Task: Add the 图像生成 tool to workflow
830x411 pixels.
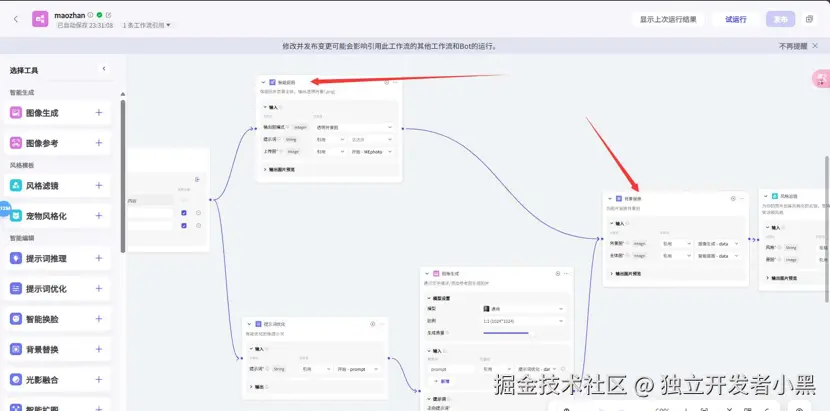Action: point(99,113)
